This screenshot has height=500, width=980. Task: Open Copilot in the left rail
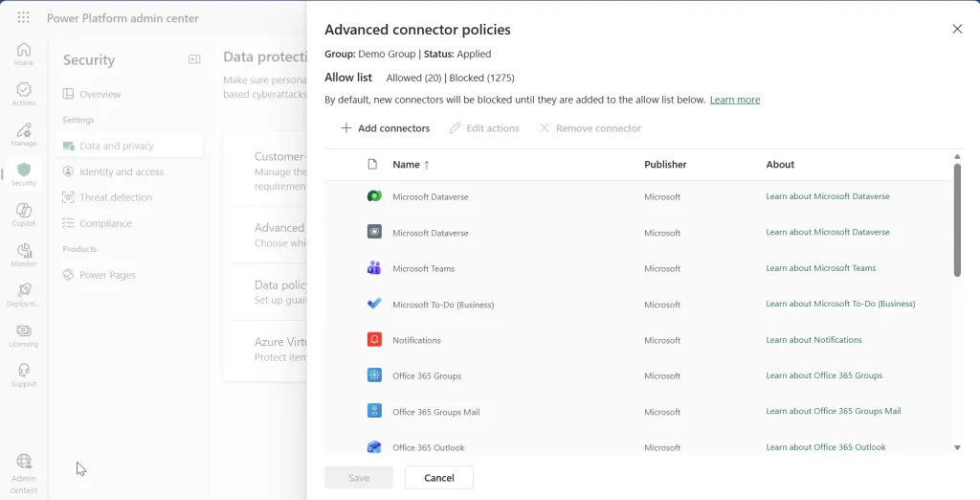point(24,215)
